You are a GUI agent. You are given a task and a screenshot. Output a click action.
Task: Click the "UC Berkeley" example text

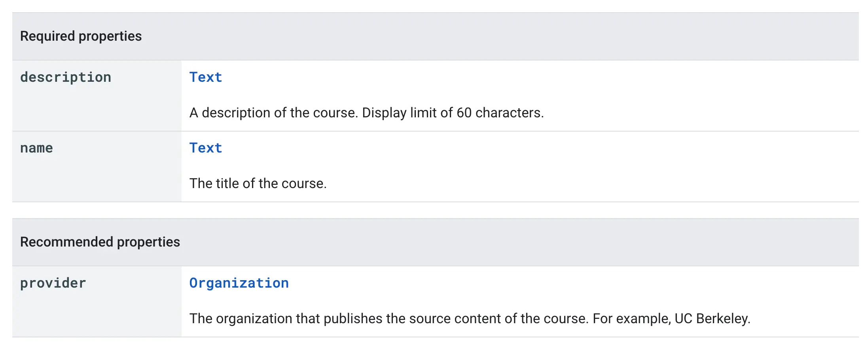tap(712, 318)
